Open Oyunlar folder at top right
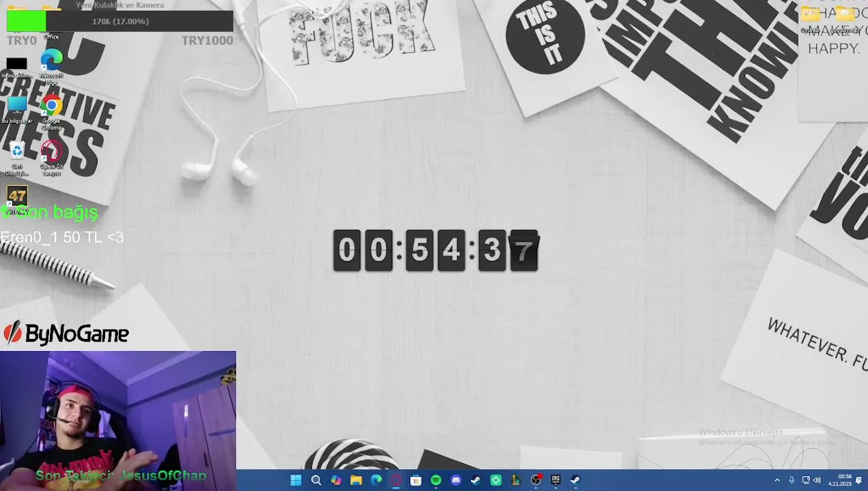 click(810, 19)
